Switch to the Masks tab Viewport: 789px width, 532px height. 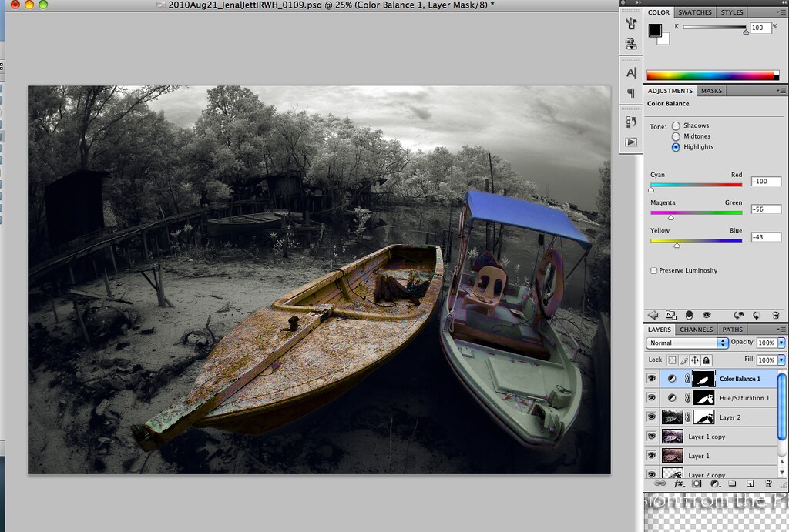(711, 91)
